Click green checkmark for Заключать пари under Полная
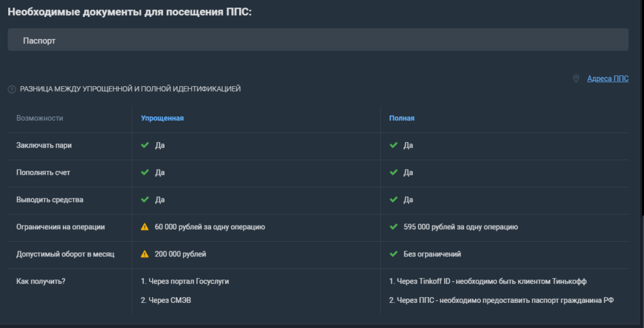 tap(394, 145)
